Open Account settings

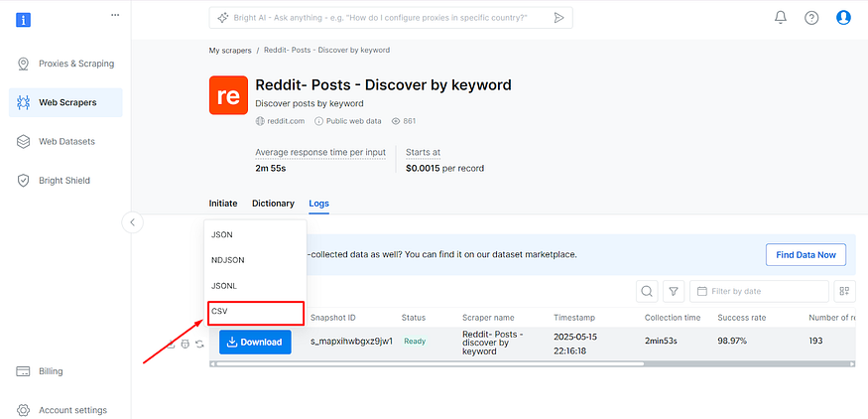(x=62, y=410)
